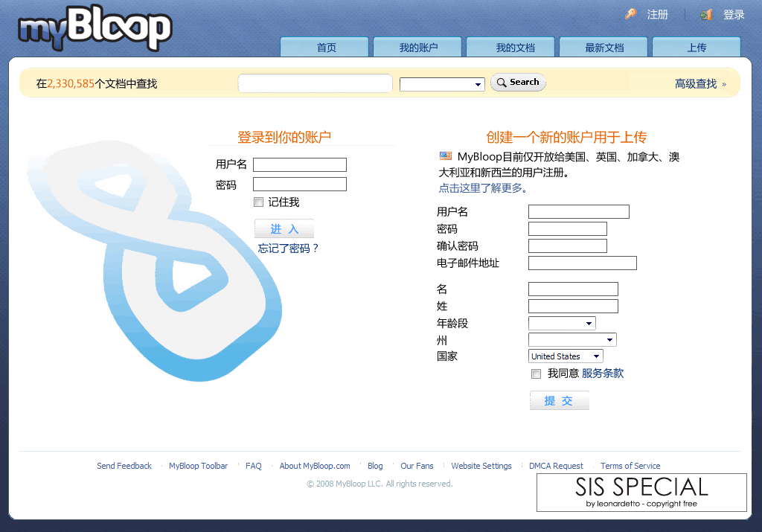Click the 创建一个新的账户用于上传 heading

tap(566, 137)
